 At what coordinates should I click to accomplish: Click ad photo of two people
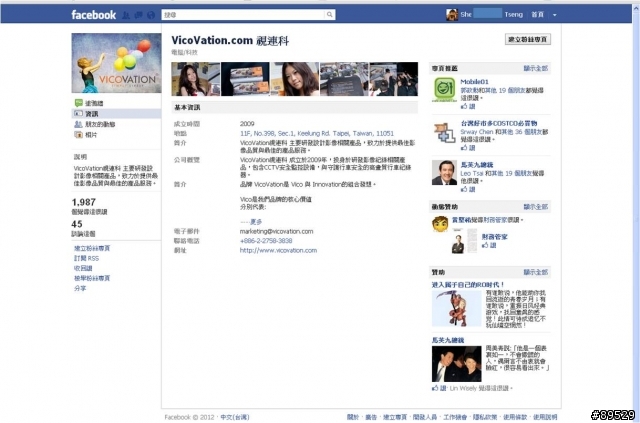pyautogui.click(x=457, y=364)
